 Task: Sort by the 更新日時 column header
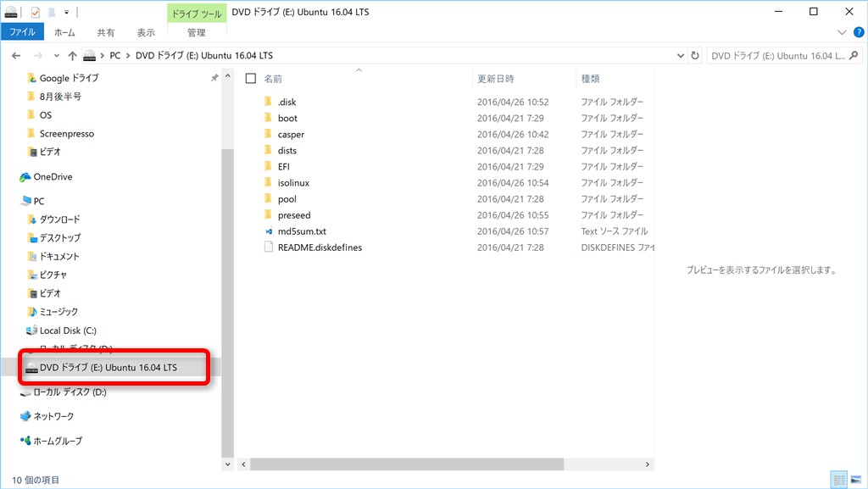coord(495,79)
